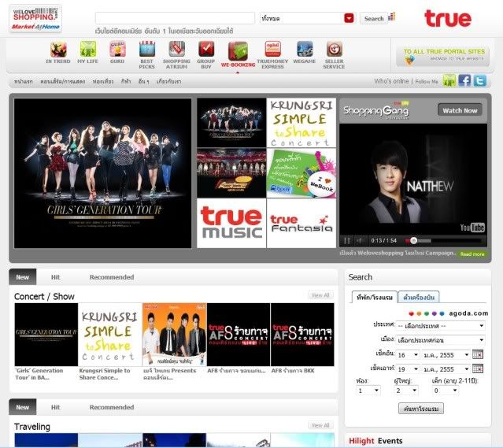Expand the city selection dropdown
Image resolution: width=503 pixels, height=448 pixels.
[x=441, y=340]
